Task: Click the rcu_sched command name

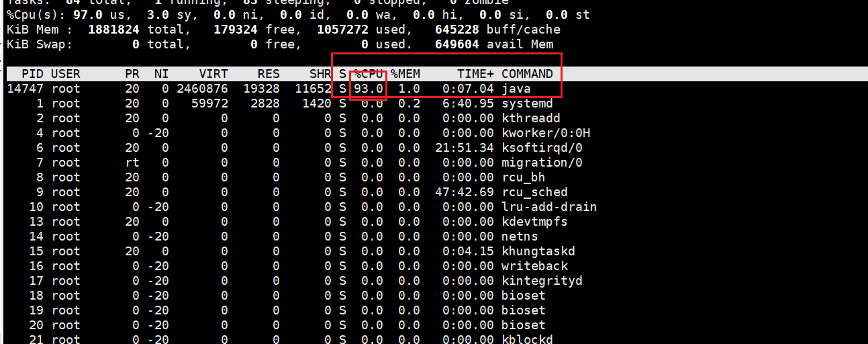Action: pos(534,192)
